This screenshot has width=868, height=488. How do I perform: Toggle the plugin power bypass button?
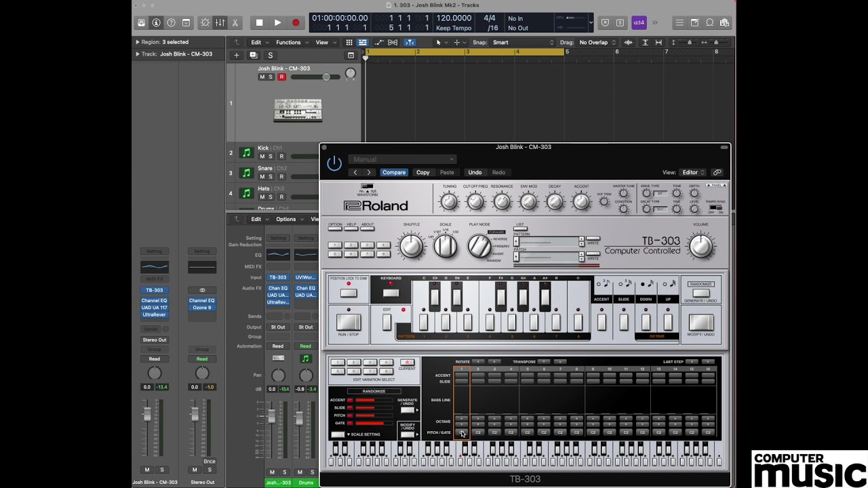[334, 163]
